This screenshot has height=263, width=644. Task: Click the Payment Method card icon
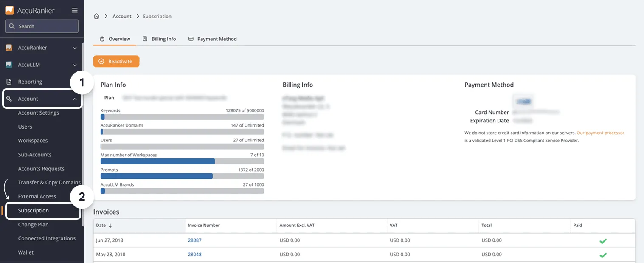191,39
